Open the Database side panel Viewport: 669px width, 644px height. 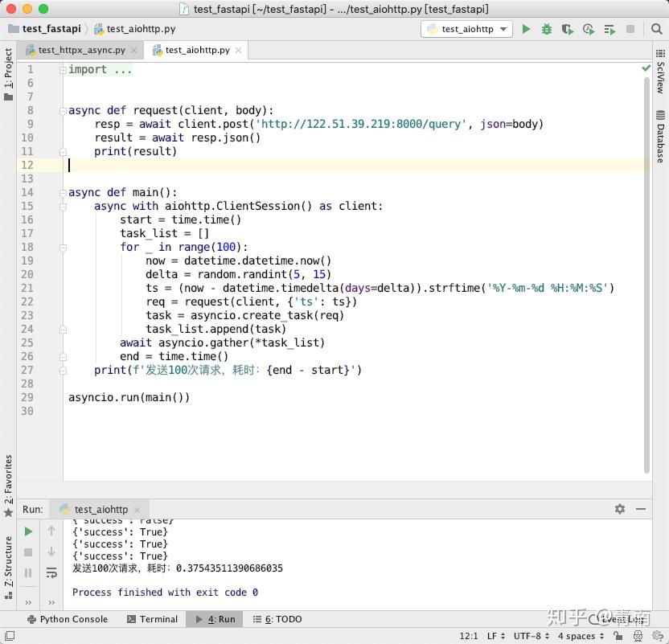[x=660, y=138]
